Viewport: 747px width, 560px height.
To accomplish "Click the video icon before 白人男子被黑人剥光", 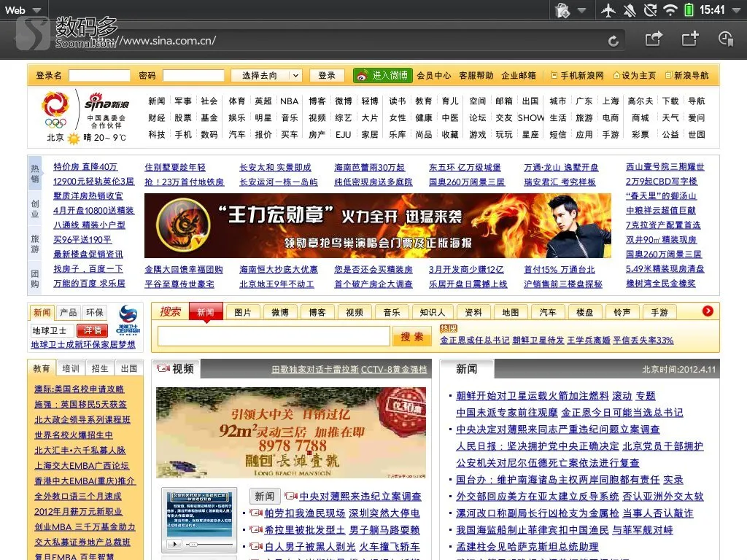I will point(256,546).
